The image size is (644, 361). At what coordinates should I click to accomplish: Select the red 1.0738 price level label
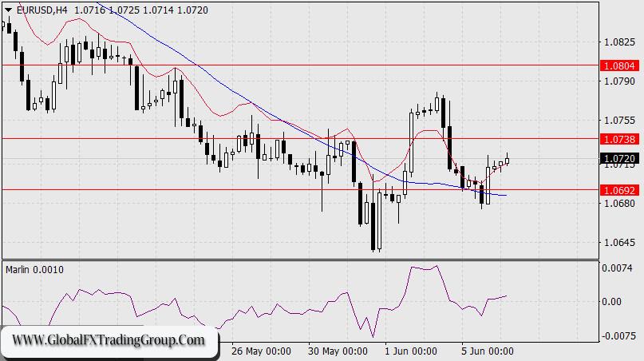coord(619,140)
